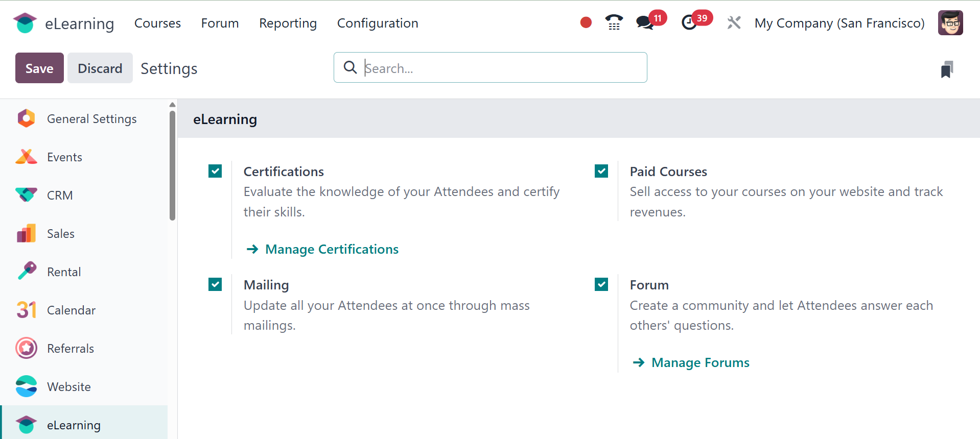
Task: Follow the Manage Certifications link
Action: (x=332, y=249)
